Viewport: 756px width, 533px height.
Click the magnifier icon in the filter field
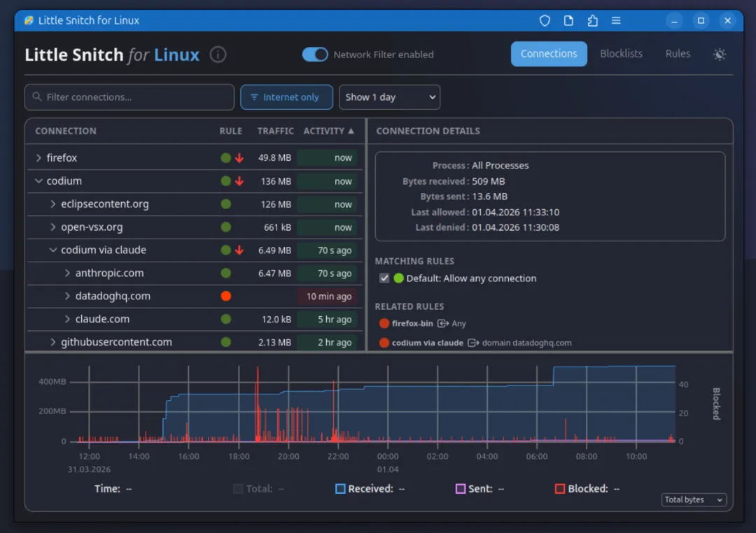[x=37, y=97]
